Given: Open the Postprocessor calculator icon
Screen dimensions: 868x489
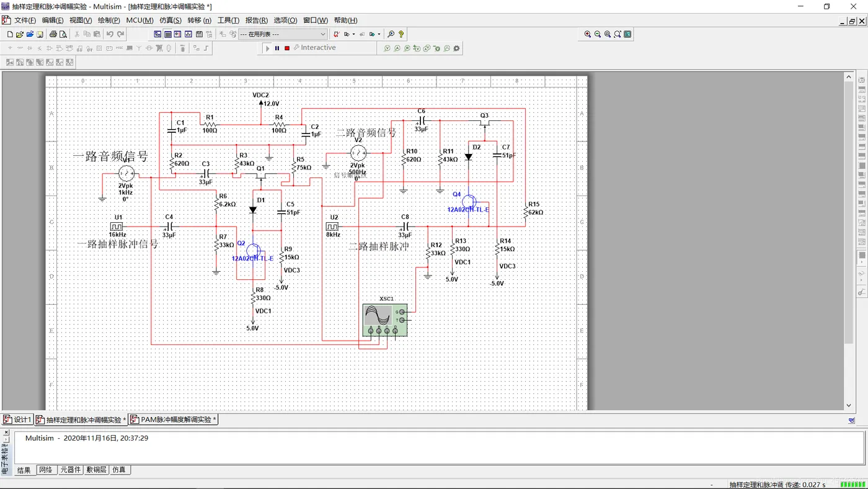Looking at the screenshot, I should click(x=199, y=34).
